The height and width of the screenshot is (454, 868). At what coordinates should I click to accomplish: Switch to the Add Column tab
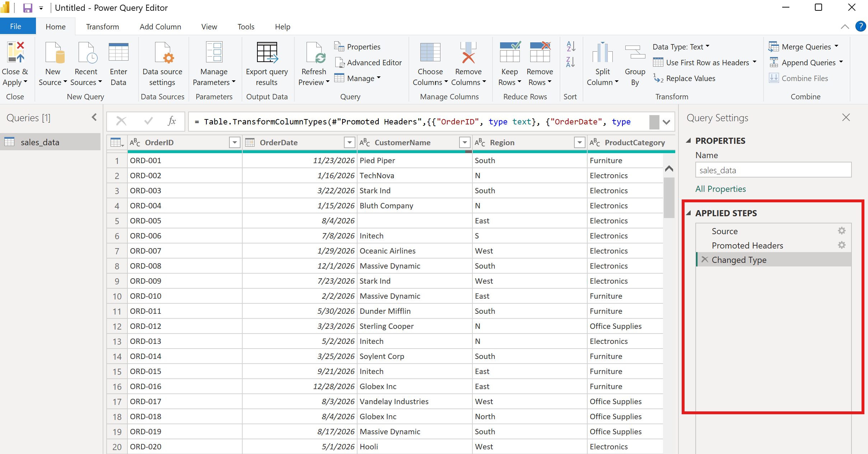pyautogui.click(x=160, y=27)
